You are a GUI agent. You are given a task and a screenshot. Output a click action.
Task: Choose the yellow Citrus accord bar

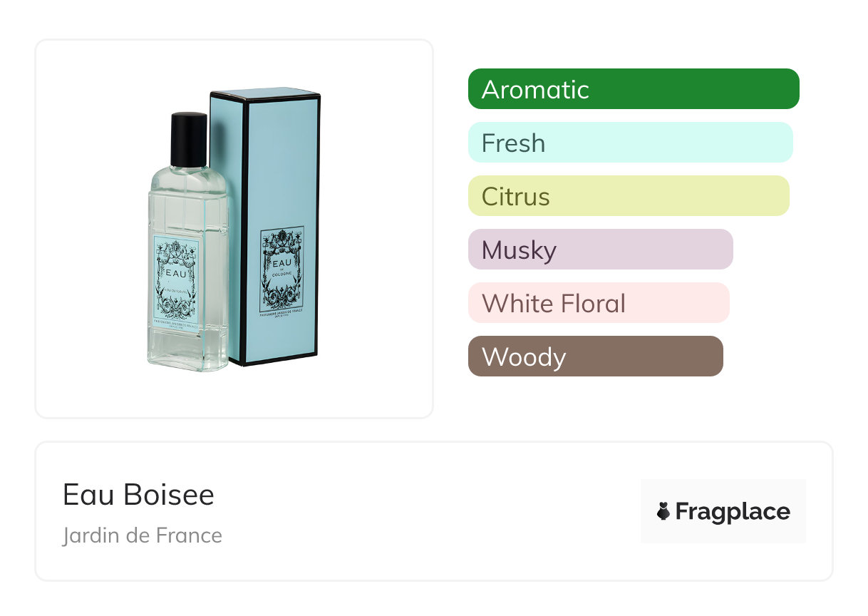pos(628,196)
